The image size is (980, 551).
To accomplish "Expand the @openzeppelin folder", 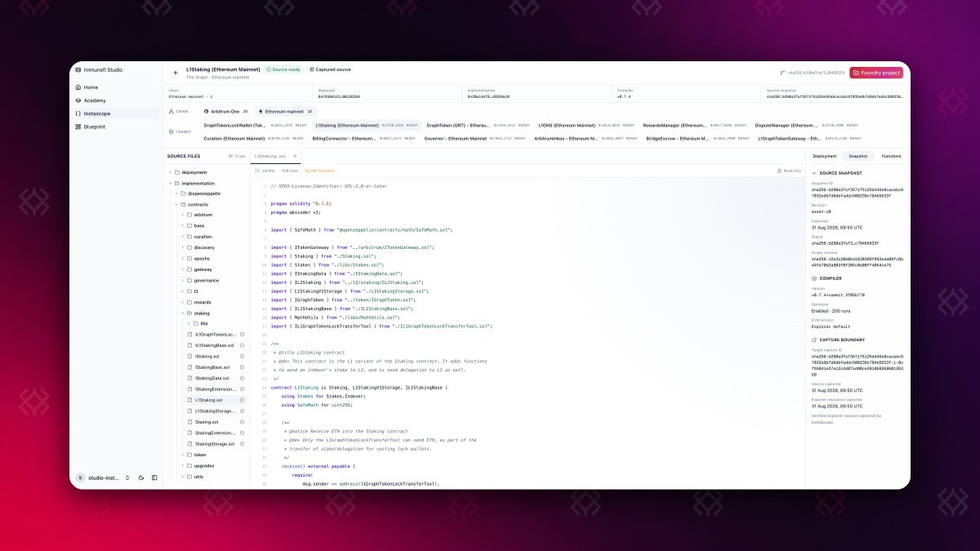I will (x=203, y=193).
